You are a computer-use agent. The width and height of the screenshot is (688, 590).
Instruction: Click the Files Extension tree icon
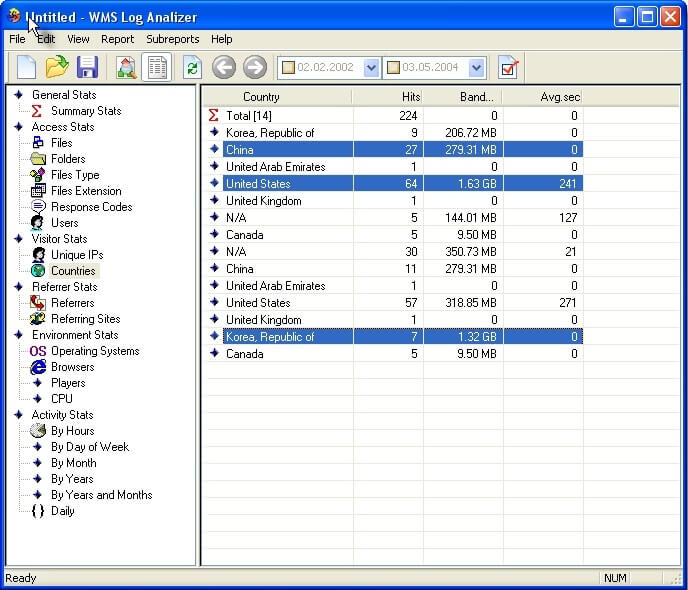pos(38,191)
